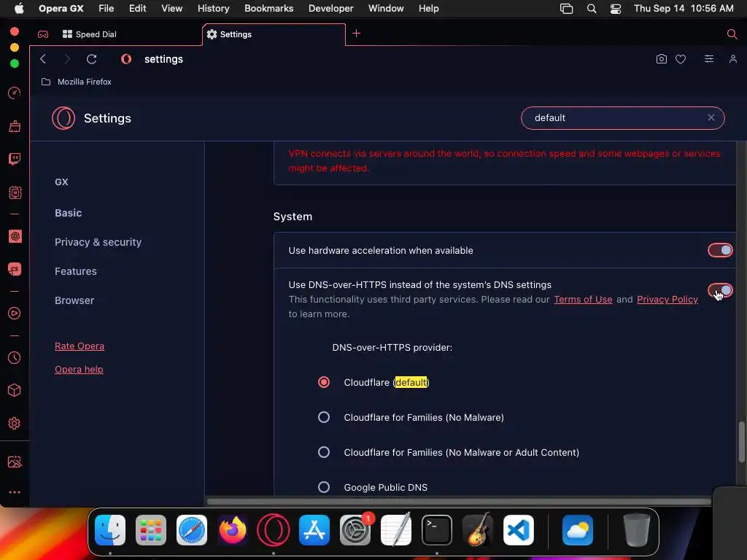747x560 pixels.
Task: Open Firefox from the Dock
Action: [233, 529]
